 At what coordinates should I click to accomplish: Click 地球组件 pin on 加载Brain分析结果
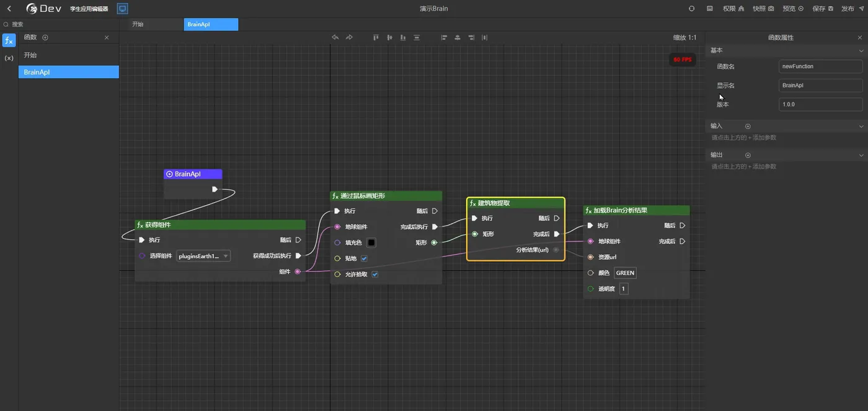pyautogui.click(x=590, y=241)
